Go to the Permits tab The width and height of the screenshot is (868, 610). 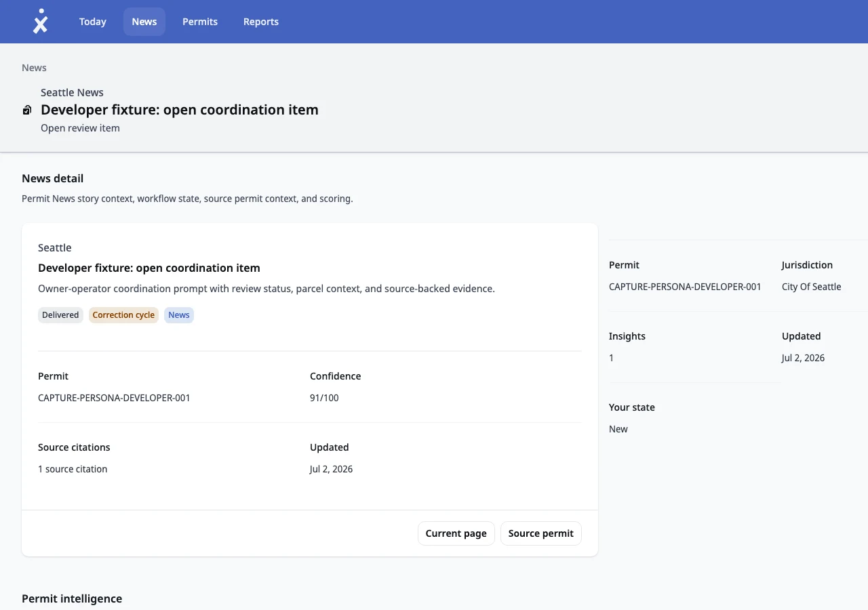point(200,22)
